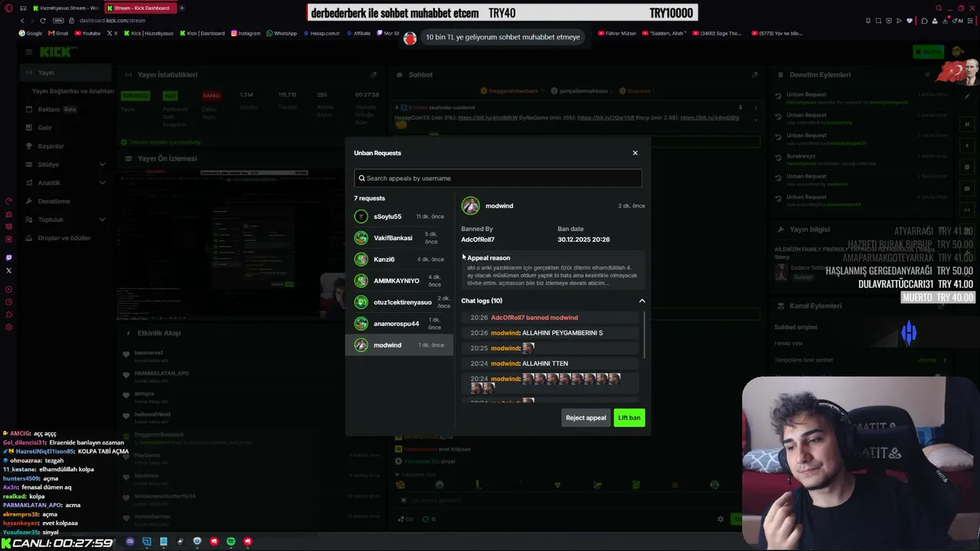Open WhatsApp bookmark
Screen dimensions: 980x551
click(282, 34)
